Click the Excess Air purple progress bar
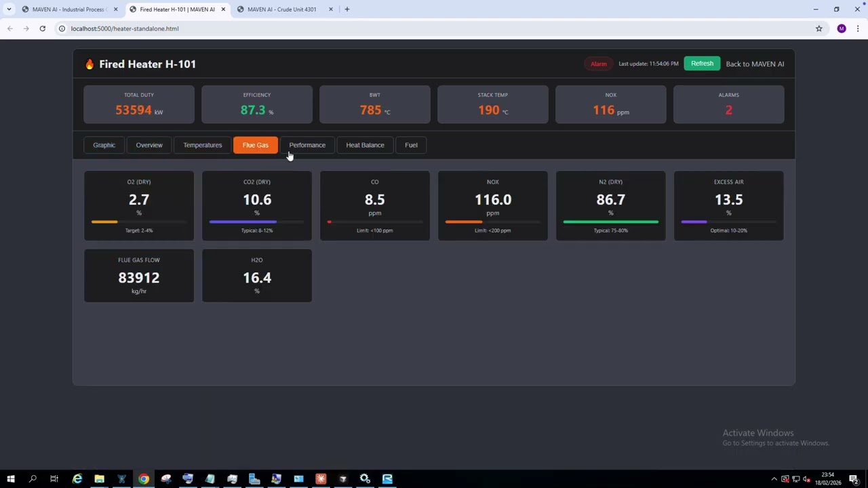This screenshot has width=868, height=488. tap(728, 222)
